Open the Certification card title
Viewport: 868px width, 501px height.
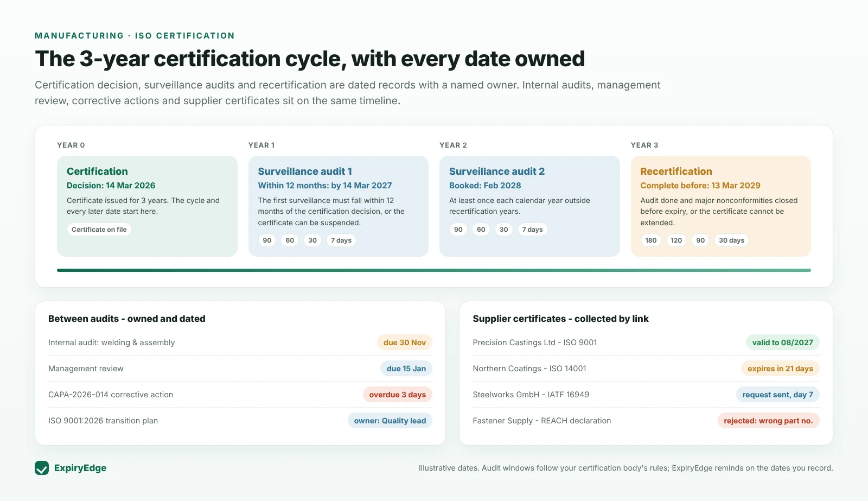(x=97, y=172)
